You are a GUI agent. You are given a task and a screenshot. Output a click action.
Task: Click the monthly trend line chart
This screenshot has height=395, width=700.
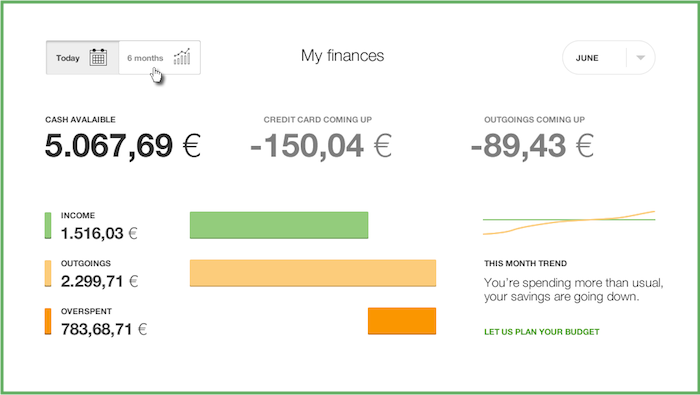[569, 222]
